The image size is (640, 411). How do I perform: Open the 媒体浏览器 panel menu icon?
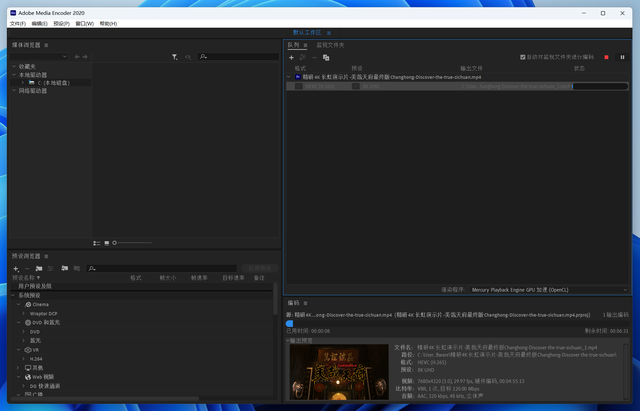pyautogui.click(x=46, y=45)
